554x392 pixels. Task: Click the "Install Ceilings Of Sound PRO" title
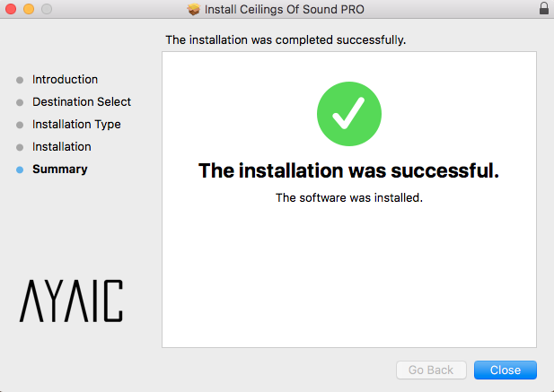[x=285, y=9]
